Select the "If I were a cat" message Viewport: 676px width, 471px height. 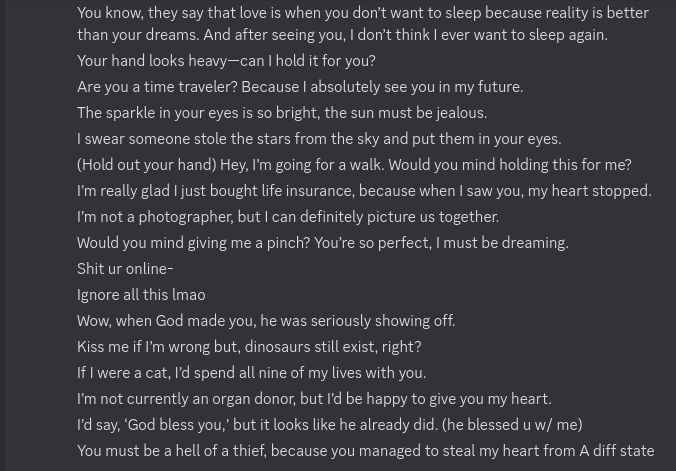tap(251, 373)
